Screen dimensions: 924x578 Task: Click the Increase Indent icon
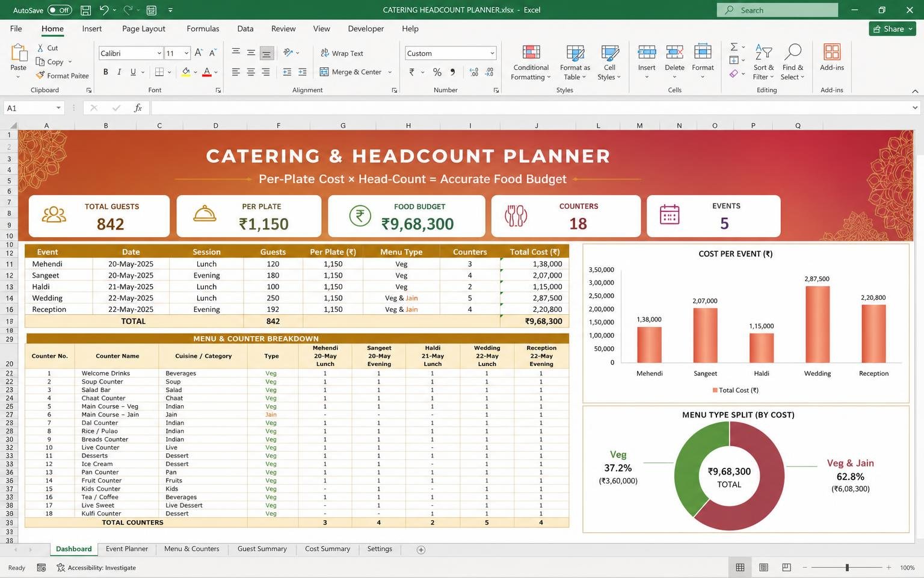(x=302, y=72)
